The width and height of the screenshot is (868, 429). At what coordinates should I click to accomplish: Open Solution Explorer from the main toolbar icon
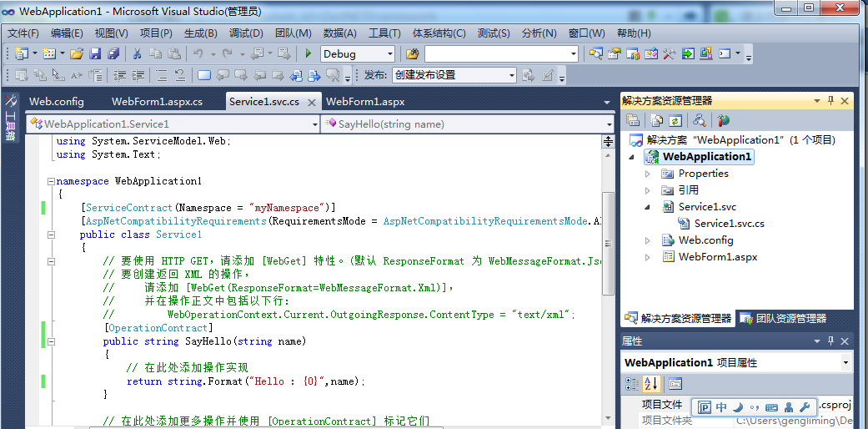coord(595,53)
